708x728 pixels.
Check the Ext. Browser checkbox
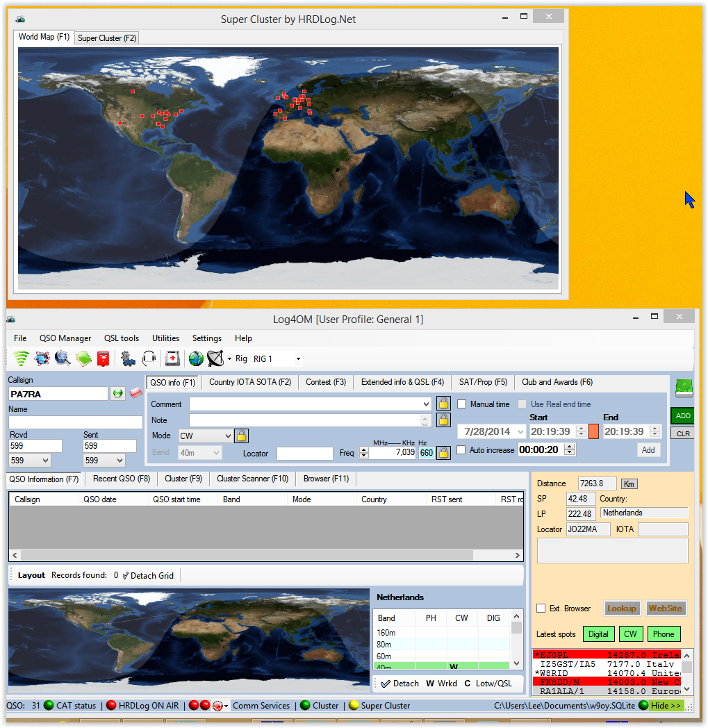541,609
